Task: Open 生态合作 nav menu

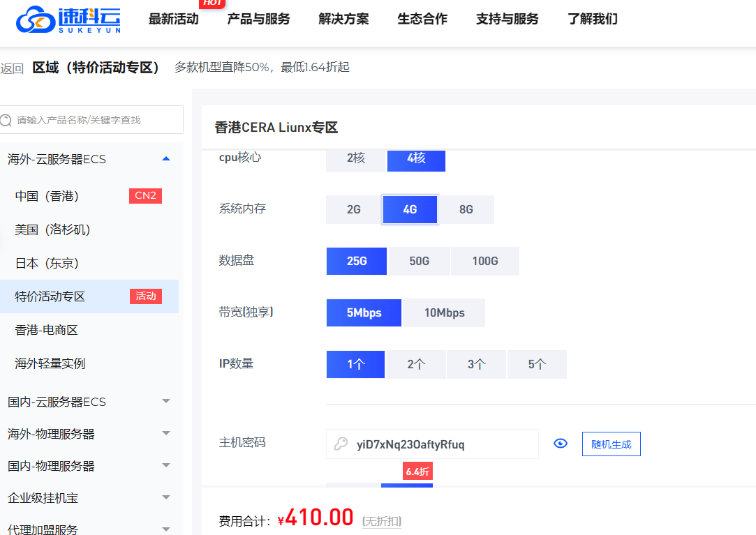Action: coord(422,20)
